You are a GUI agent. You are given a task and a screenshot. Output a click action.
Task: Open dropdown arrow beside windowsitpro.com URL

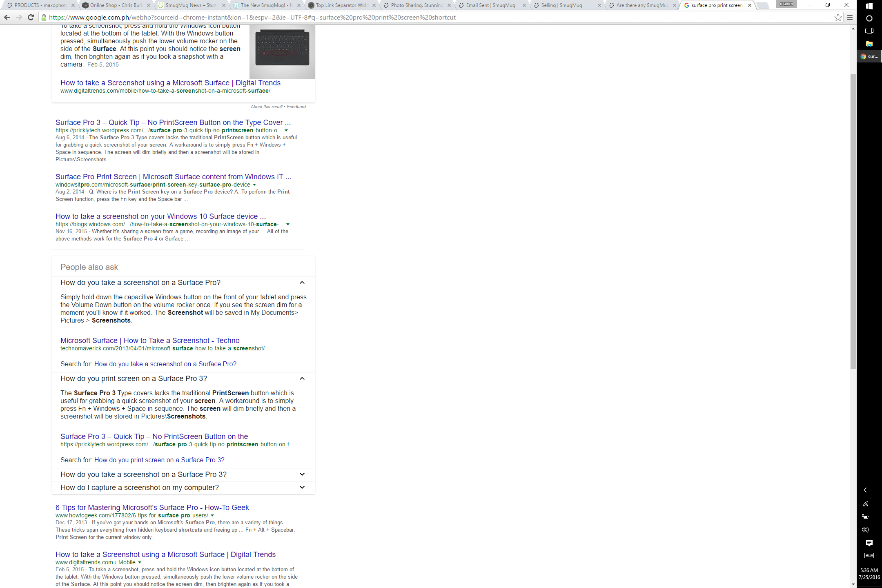point(254,185)
